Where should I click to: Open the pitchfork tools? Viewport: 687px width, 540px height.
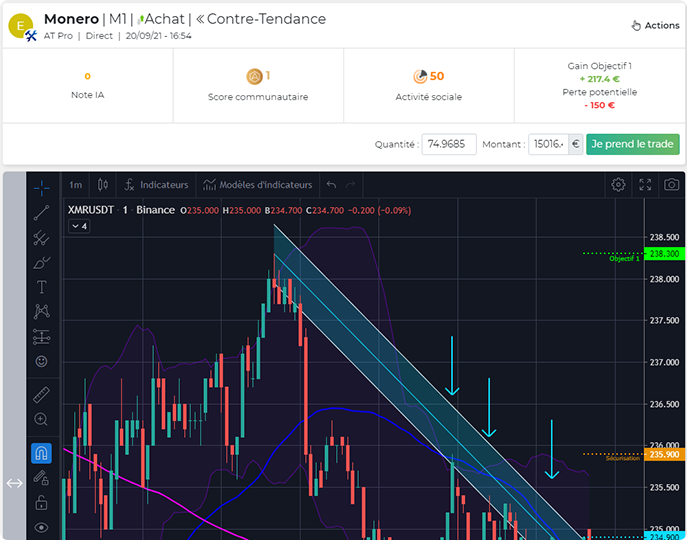pos(42,238)
